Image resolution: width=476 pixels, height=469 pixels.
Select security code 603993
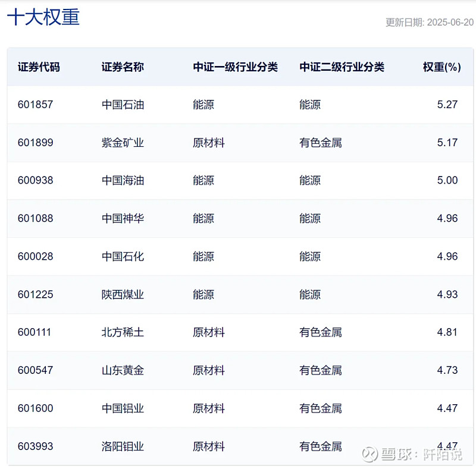coord(35,446)
